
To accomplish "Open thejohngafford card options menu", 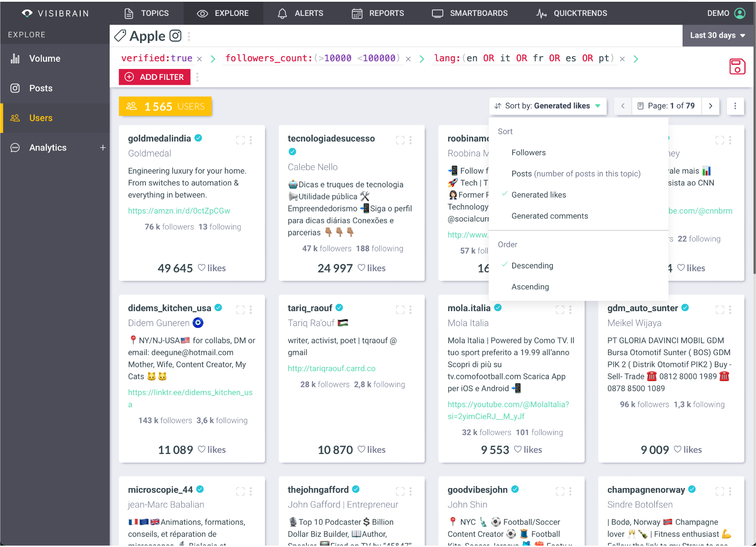I will [x=411, y=491].
